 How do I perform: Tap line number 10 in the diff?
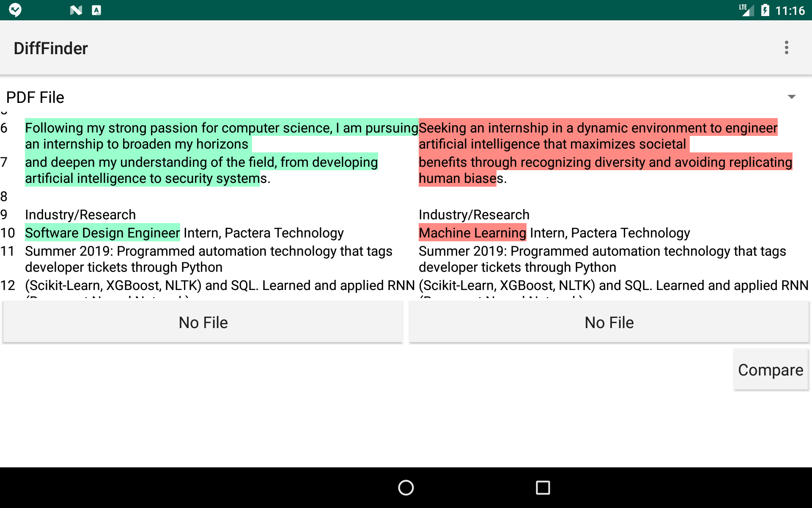[x=8, y=232]
